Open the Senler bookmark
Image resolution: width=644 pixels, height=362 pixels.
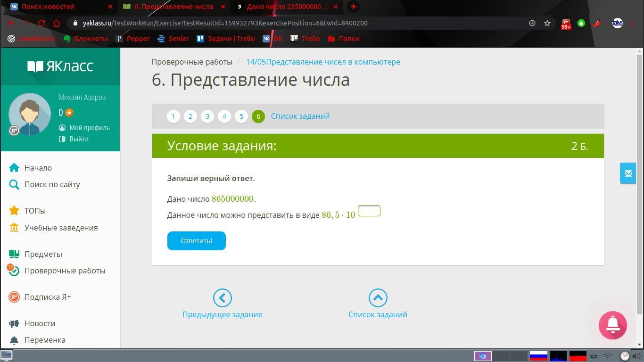pos(173,39)
